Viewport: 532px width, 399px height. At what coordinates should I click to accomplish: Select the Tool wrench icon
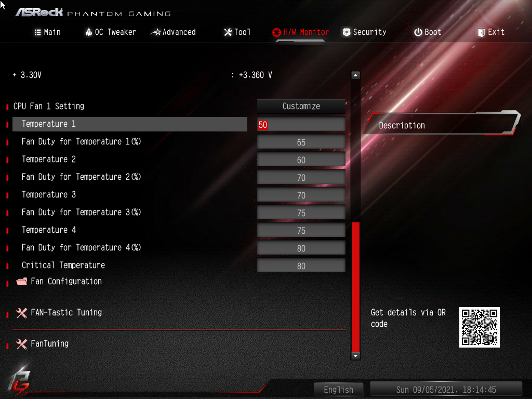click(x=227, y=32)
